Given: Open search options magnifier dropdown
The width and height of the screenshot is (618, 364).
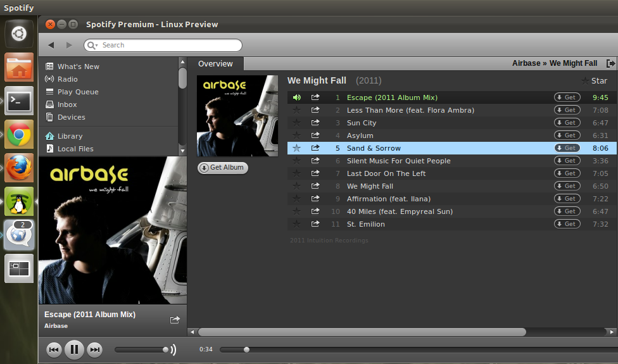Looking at the screenshot, I should (92, 46).
